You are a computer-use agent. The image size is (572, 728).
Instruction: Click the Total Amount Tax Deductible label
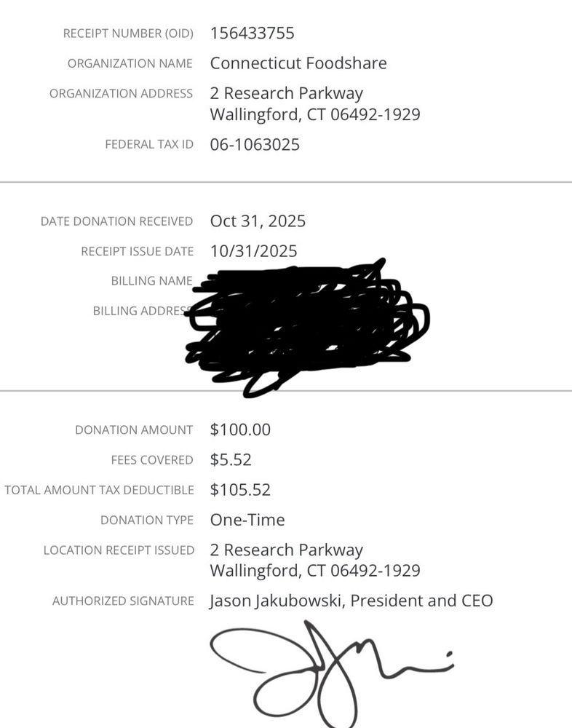pyautogui.click(x=100, y=490)
